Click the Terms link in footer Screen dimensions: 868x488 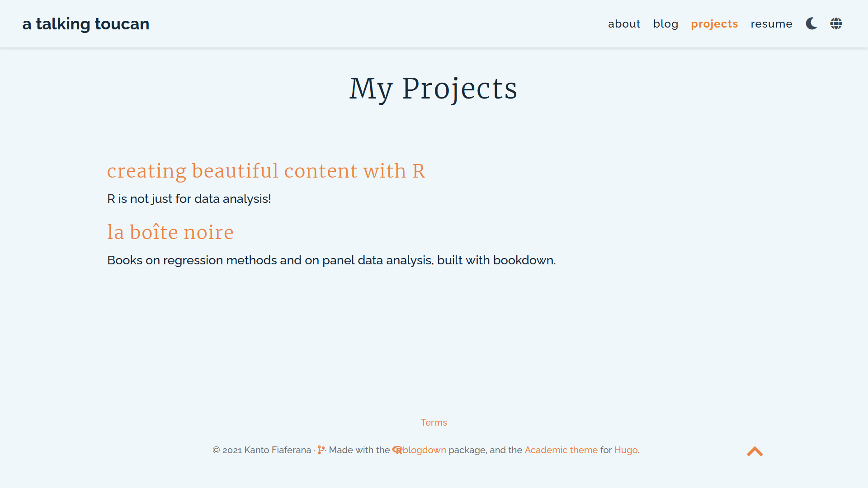[434, 422]
